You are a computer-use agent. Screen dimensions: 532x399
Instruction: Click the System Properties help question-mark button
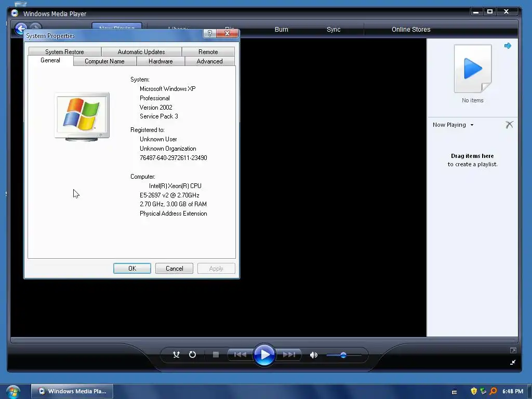tap(210, 33)
